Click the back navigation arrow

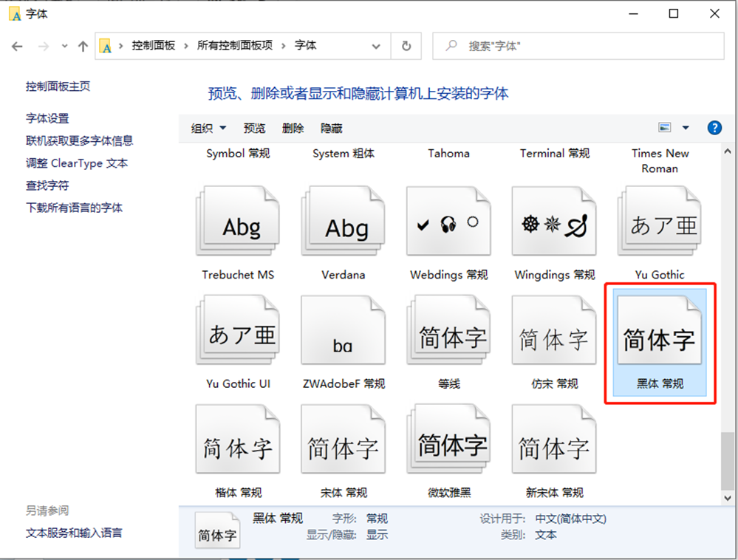(x=17, y=46)
